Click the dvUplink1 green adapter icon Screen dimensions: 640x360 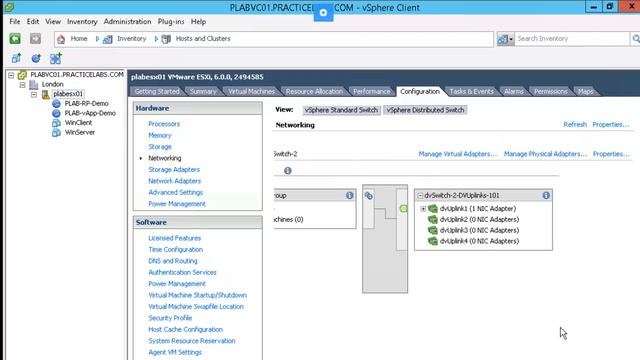(433, 209)
